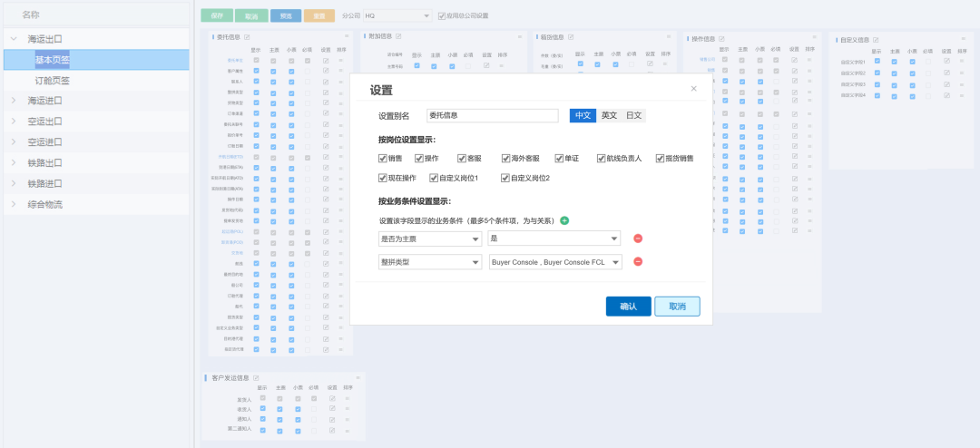
Task: Uncheck the 销售 role checkbox
Action: coord(383,158)
